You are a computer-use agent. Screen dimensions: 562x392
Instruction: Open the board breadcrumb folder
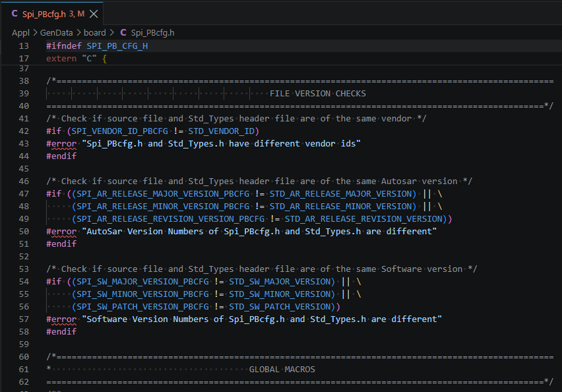94,32
